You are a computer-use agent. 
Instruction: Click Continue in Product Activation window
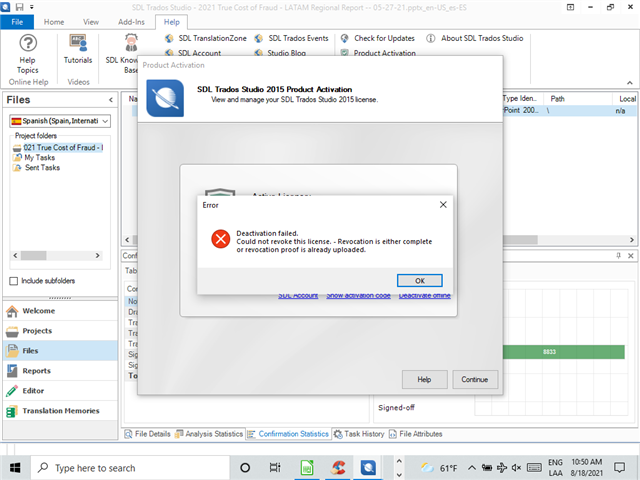[475, 380]
